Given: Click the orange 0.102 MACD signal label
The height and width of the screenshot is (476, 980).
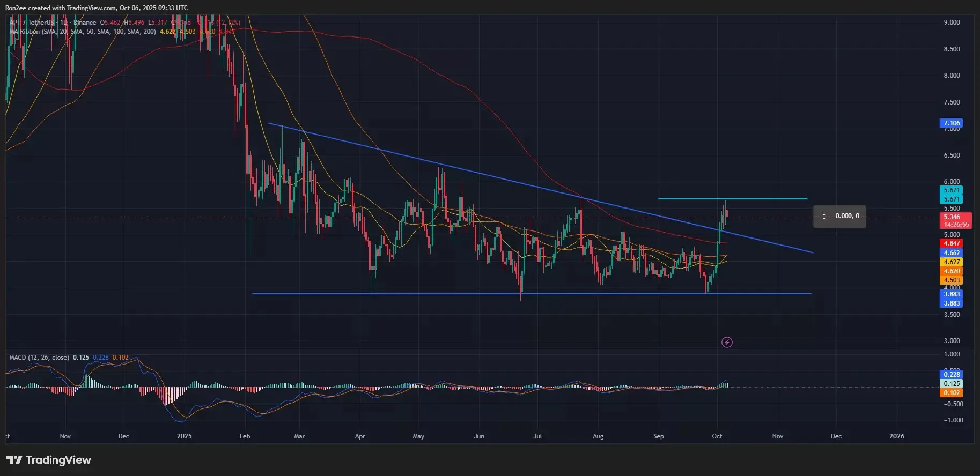Looking at the screenshot, I should coord(952,393).
